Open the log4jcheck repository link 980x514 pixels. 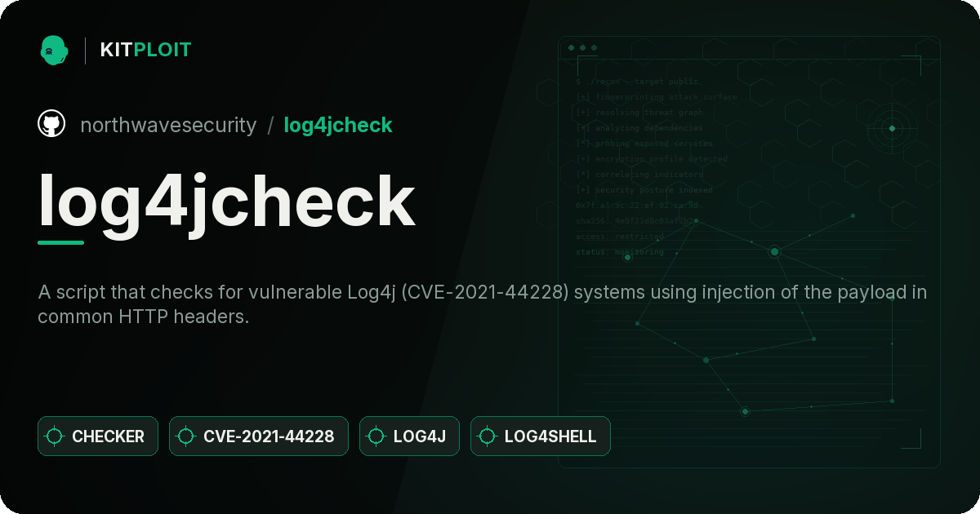point(338,125)
